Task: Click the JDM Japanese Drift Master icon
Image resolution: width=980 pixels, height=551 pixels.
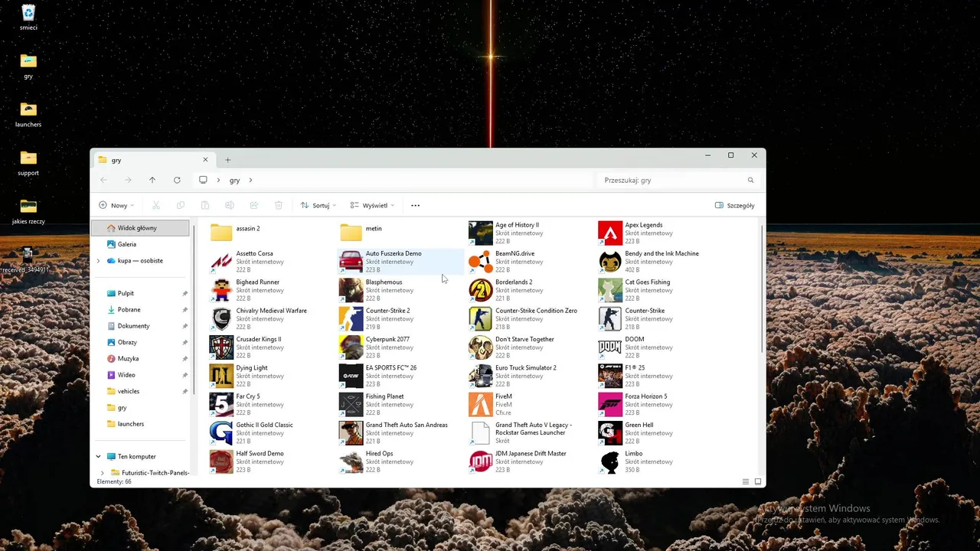Action: point(481,461)
